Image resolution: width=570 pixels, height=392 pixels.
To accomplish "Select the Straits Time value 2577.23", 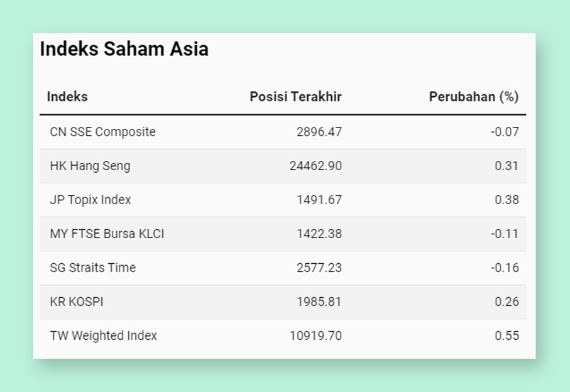I will coord(319,268).
